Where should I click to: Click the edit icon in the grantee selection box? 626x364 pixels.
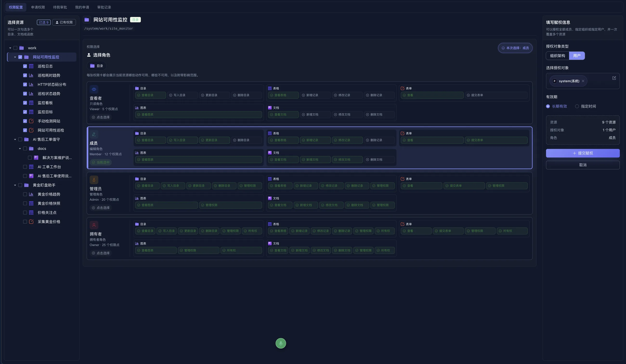pyautogui.click(x=614, y=78)
